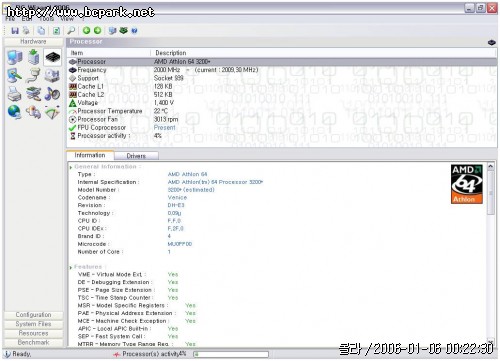Switch to the Information tab

pos(90,155)
